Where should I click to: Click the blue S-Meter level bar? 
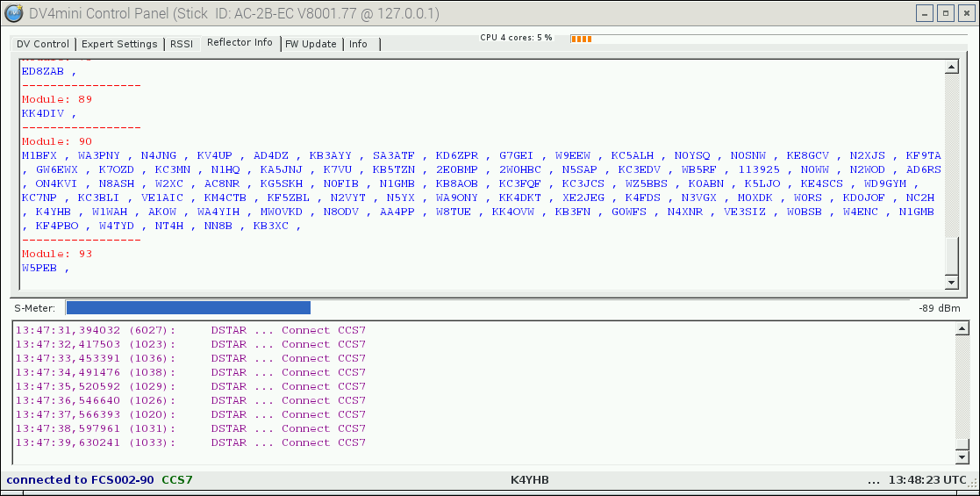coord(188,308)
